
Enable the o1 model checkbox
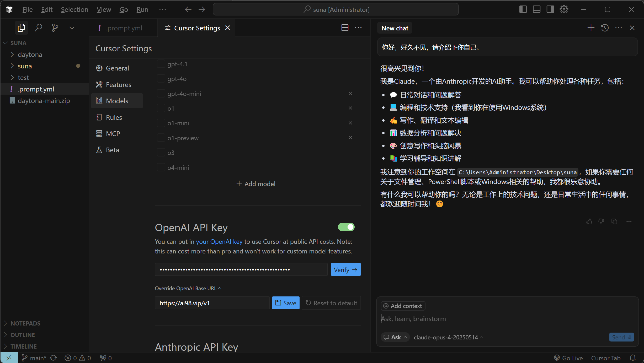point(161,108)
